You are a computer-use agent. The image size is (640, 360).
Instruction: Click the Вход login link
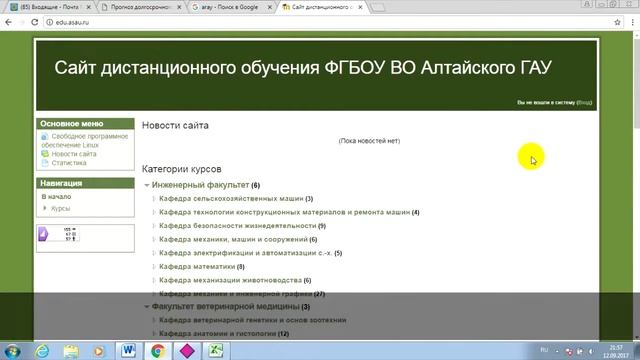(584, 102)
